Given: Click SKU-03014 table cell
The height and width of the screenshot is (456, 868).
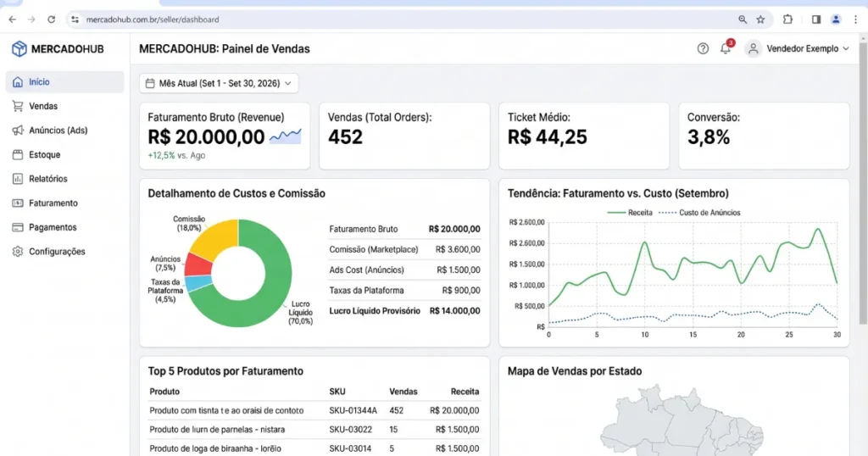Looking at the screenshot, I should click(350, 448).
